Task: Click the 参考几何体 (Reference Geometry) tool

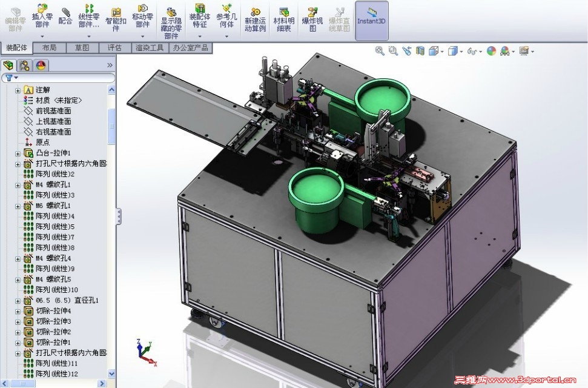Action: click(x=226, y=16)
